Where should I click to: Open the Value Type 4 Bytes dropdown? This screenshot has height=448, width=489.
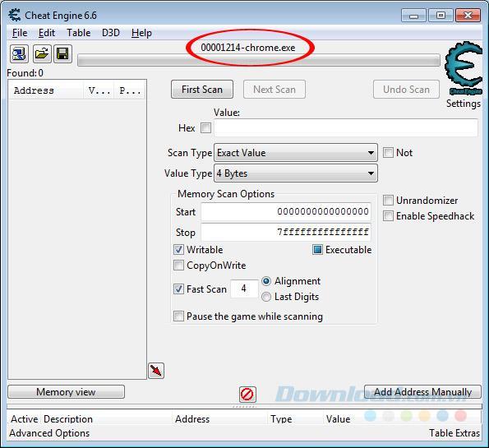(296, 173)
